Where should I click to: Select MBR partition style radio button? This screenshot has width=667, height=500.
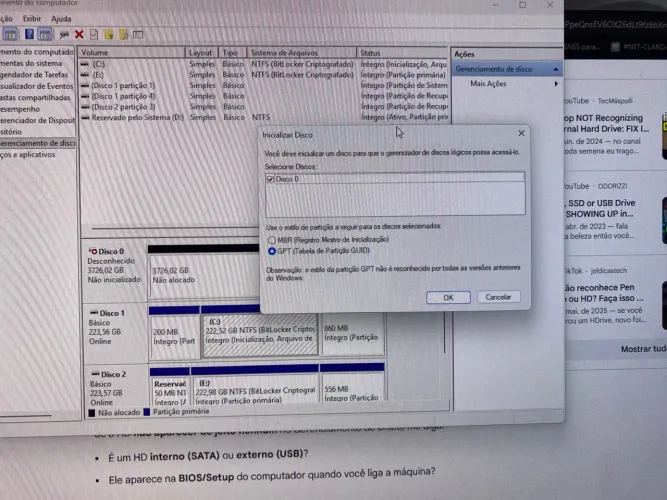[x=271, y=240]
